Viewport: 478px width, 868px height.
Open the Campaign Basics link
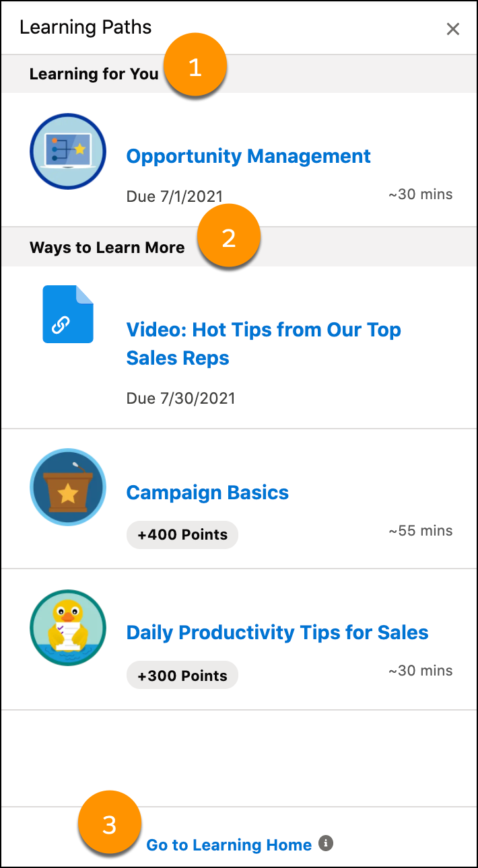[x=207, y=493]
